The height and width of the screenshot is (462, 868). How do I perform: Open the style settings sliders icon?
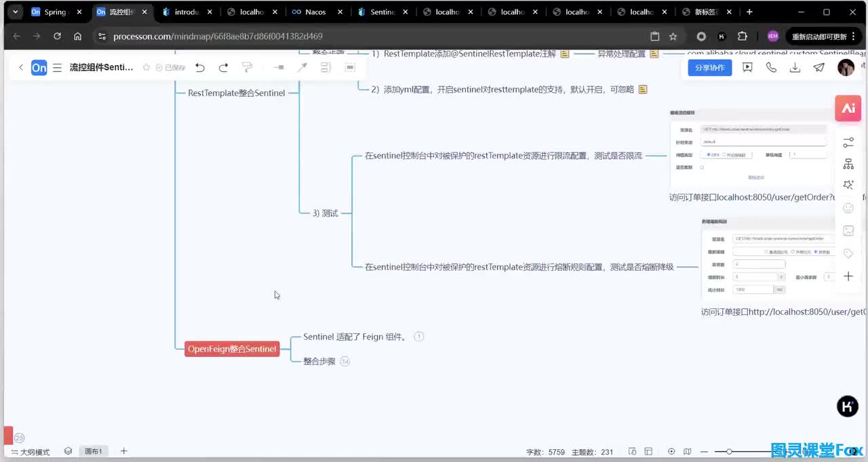(848, 142)
